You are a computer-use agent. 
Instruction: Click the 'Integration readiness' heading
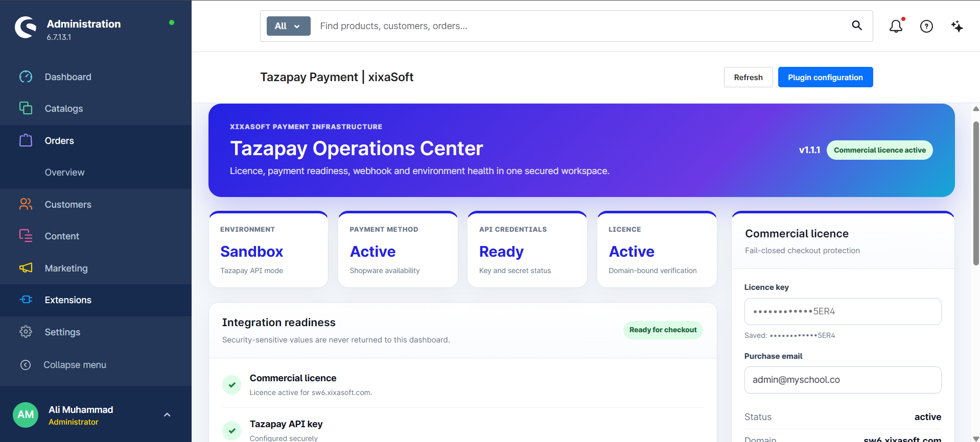click(278, 323)
